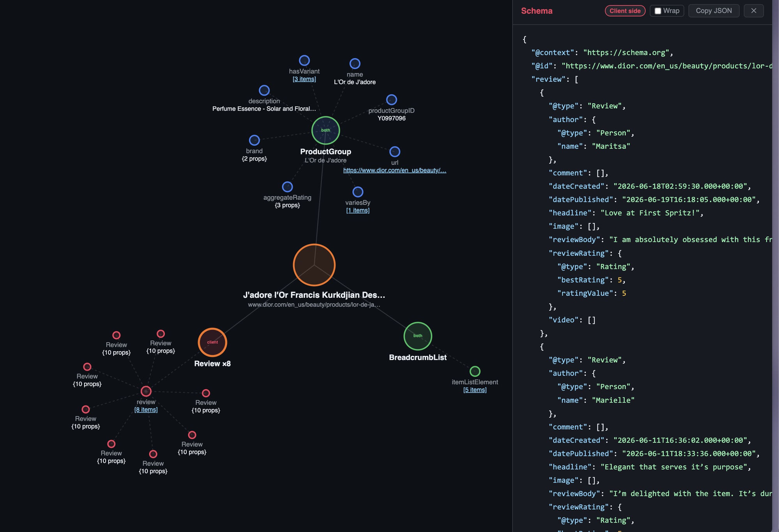Click the orange Review ×8 client node
The height and width of the screenshot is (532, 779).
pyautogui.click(x=212, y=342)
